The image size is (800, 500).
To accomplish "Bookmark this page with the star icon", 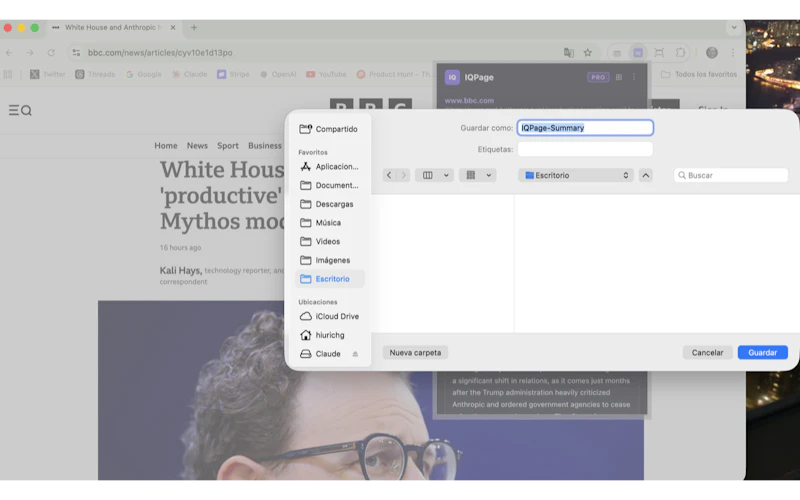I will click(588, 53).
